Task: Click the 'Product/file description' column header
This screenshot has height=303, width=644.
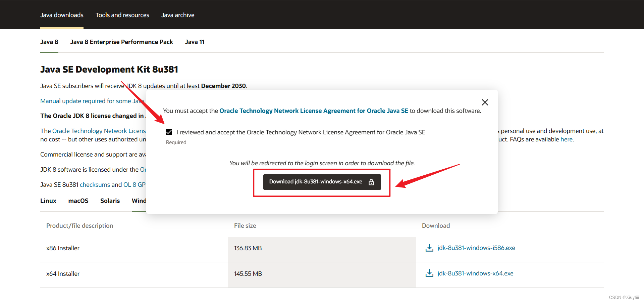Action: (80, 226)
